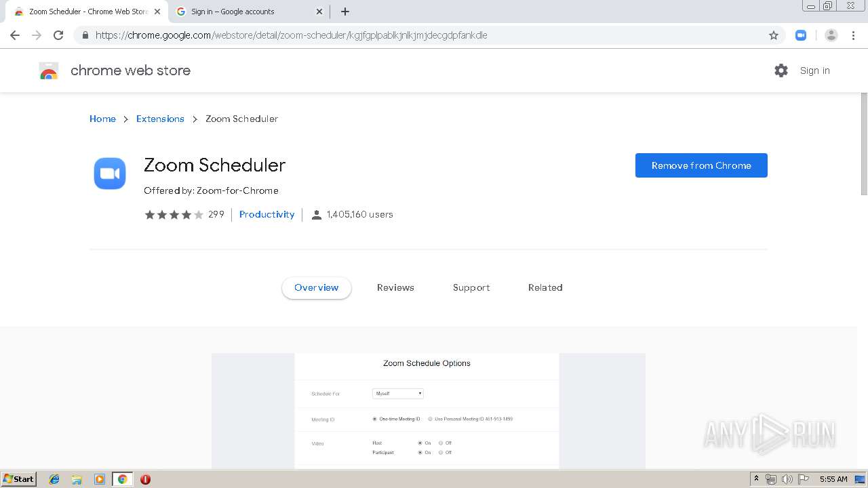Open a new browser tab
868x488 pixels.
tap(345, 12)
